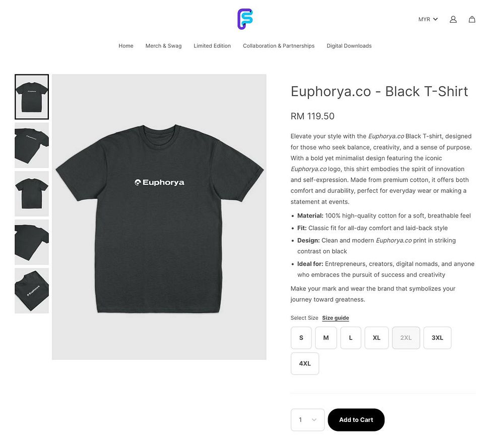The height and width of the screenshot is (436, 504).
Task: Expand the MYR currency dropdown
Action: pyautogui.click(x=428, y=19)
